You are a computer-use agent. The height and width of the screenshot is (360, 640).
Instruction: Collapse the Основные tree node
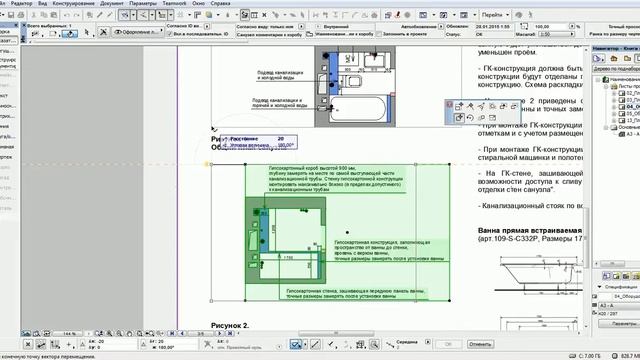[x=606, y=127]
